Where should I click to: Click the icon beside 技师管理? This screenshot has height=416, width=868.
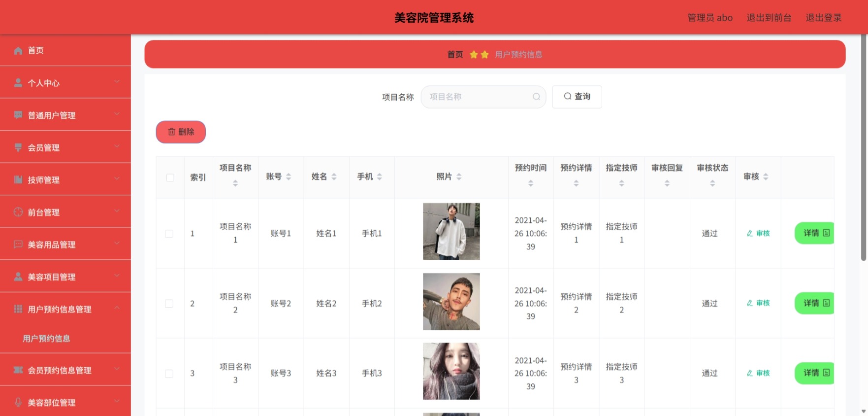[x=18, y=180]
